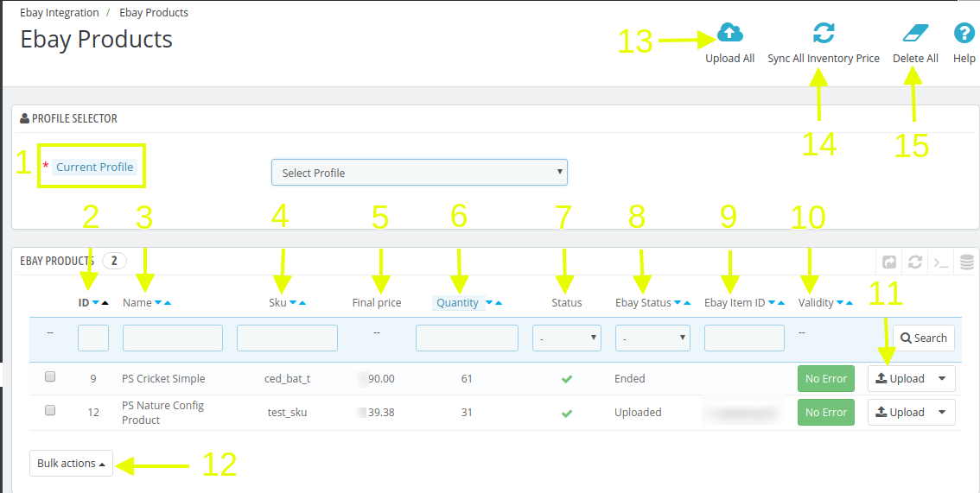Screen dimensions: 980x493
Task: Open the Status filter dropdown
Action: pos(567,338)
